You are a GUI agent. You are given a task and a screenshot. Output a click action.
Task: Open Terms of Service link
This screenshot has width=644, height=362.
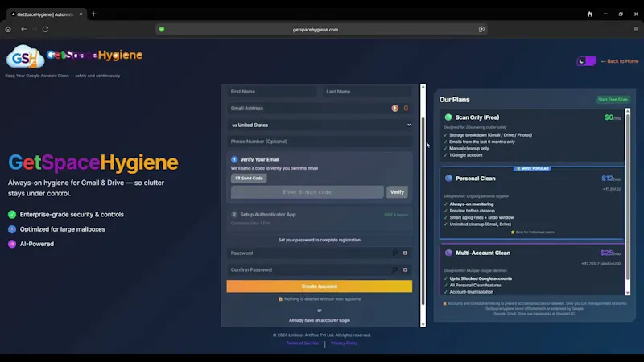pyautogui.click(x=303, y=343)
